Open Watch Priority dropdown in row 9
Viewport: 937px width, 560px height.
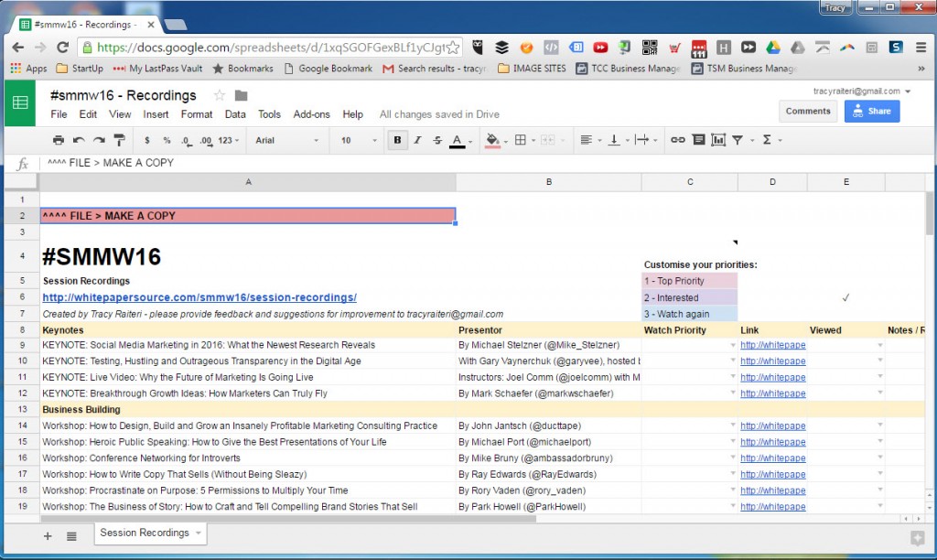733,345
